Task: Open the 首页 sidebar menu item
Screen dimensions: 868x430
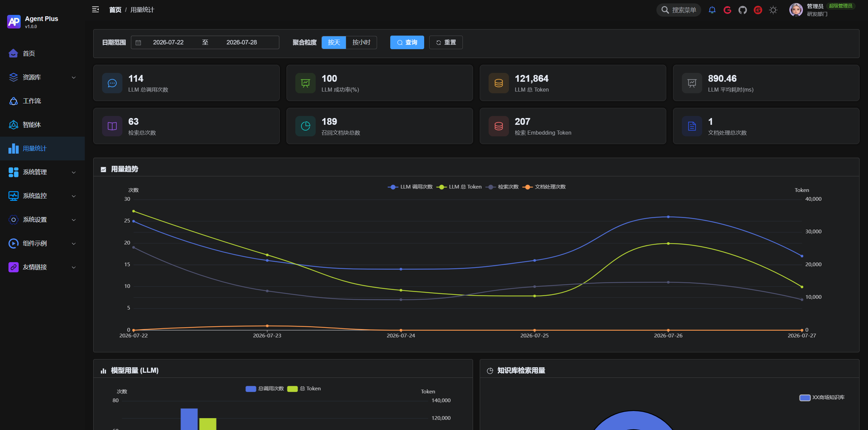Action: click(x=42, y=54)
